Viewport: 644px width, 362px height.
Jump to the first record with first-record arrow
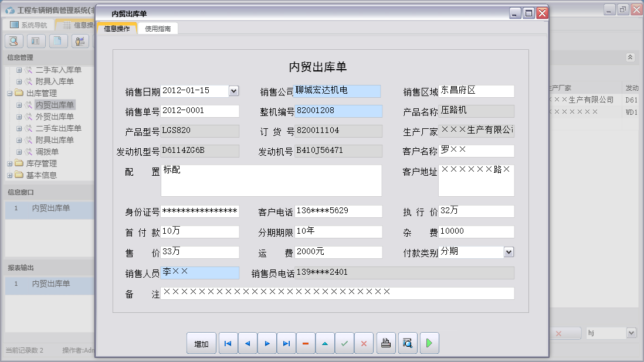pyautogui.click(x=228, y=343)
